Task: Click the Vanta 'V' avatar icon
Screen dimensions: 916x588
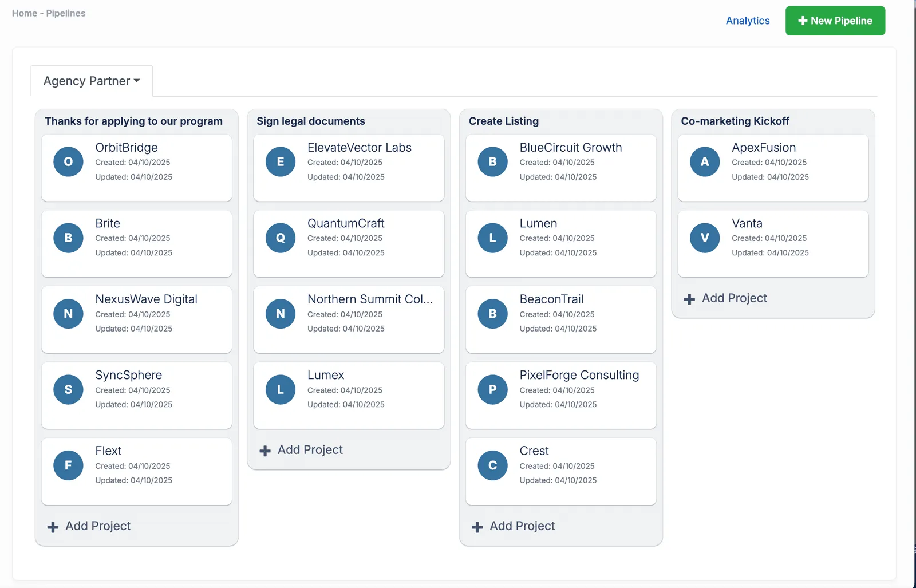Action: 705,238
